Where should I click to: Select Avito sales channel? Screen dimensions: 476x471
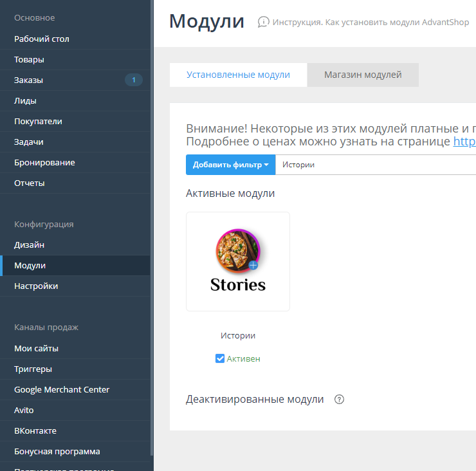(24, 411)
